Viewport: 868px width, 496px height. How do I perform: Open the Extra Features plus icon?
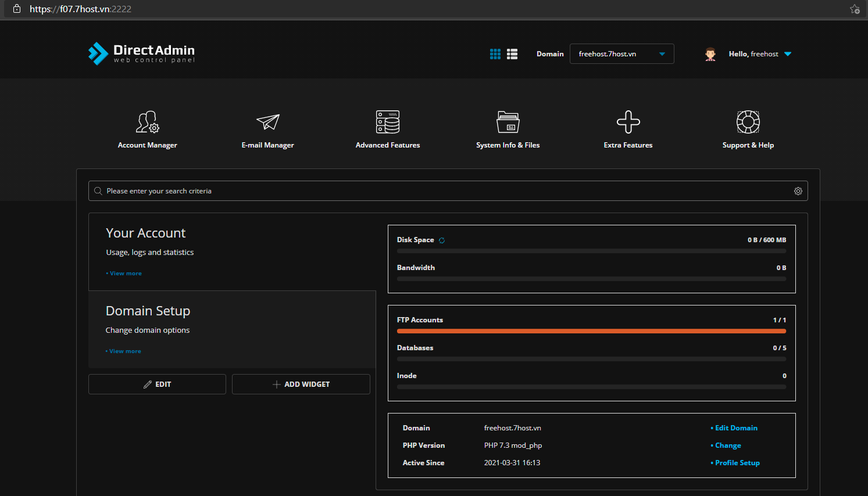pos(628,122)
